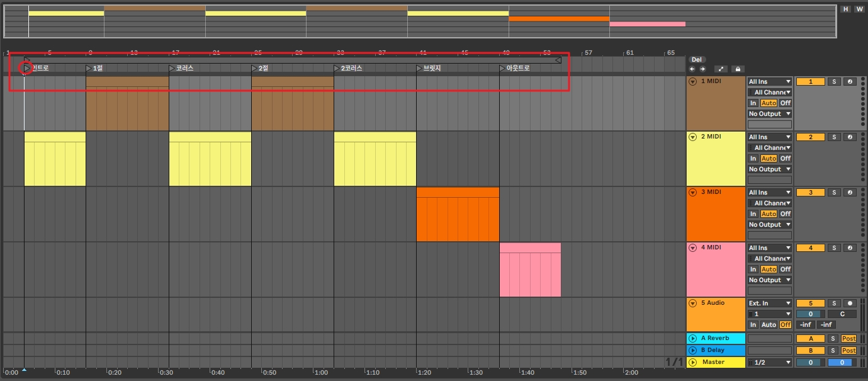Set 5 Audio monitoring to Auto
This screenshot has height=381, width=868.
(x=769, y=325)
